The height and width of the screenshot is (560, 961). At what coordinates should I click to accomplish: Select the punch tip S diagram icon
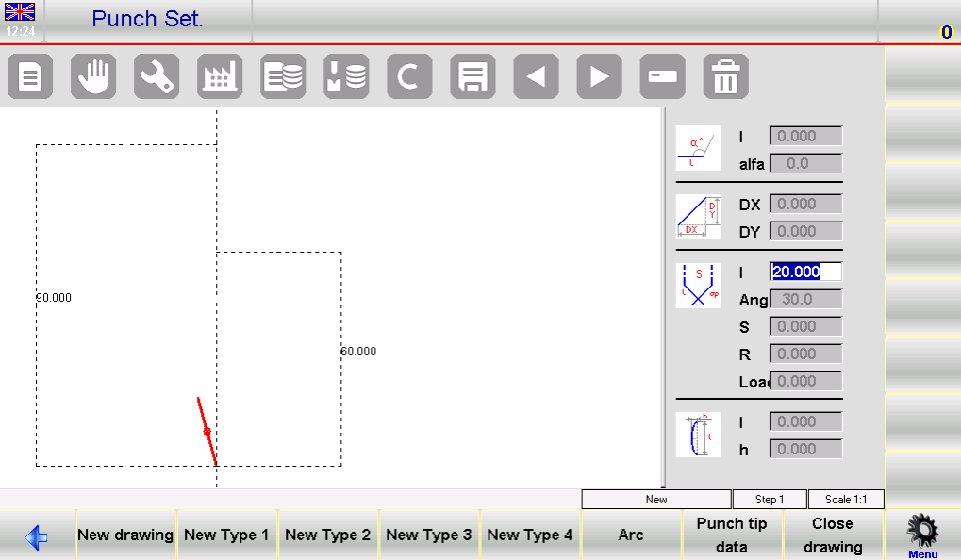tap(698, 285)
